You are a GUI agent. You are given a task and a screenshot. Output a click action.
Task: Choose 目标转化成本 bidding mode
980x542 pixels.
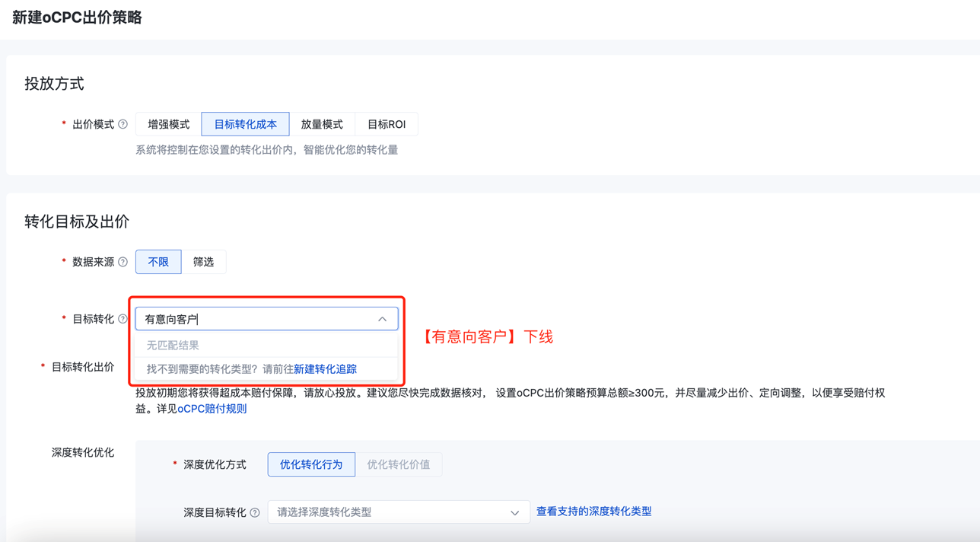click(x=245, y=124)
